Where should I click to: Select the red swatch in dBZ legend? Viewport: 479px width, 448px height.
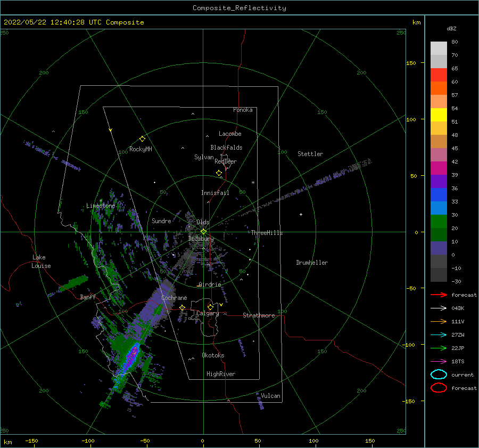pos(439,75)
